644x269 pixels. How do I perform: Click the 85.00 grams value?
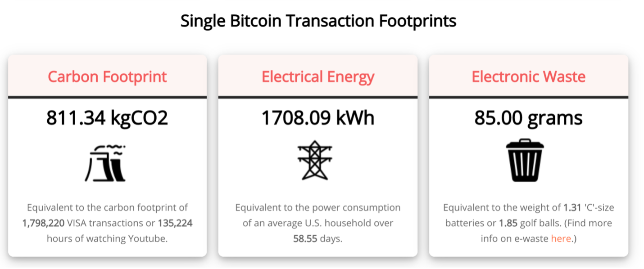coord(528,118)
